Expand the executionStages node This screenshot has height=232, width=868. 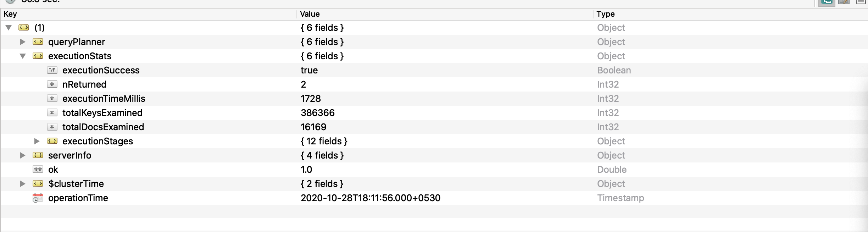37,141
